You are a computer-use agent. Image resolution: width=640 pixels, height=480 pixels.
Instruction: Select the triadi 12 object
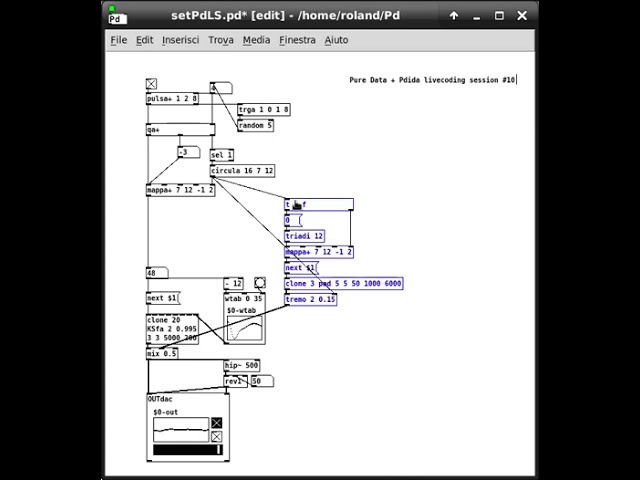[304, 236]
